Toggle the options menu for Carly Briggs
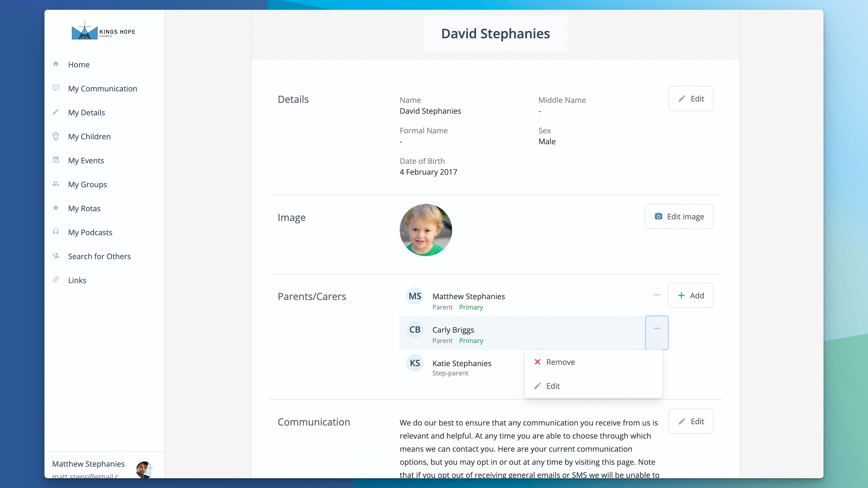 (657, 333)
